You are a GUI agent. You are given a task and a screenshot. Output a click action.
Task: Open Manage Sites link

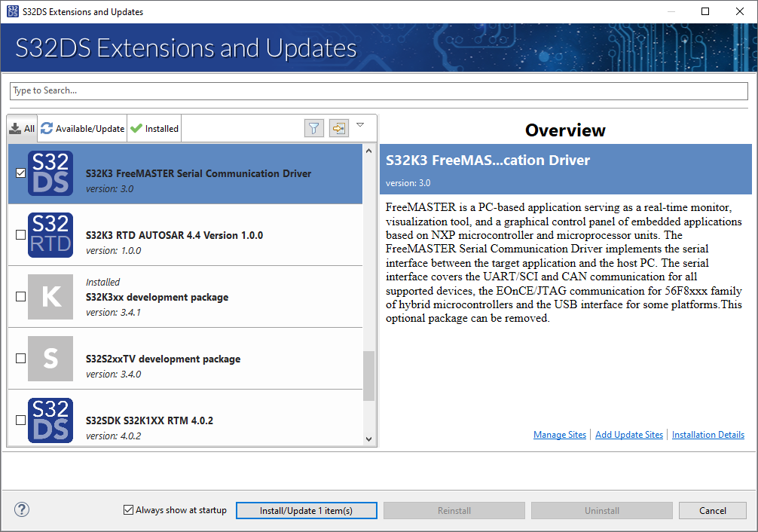[x=559, y=434]
